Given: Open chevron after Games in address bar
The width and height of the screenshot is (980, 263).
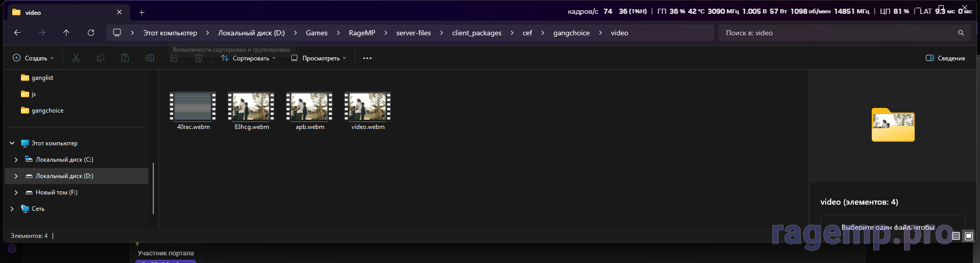Looking at the screenshot, I should point(338,33).
